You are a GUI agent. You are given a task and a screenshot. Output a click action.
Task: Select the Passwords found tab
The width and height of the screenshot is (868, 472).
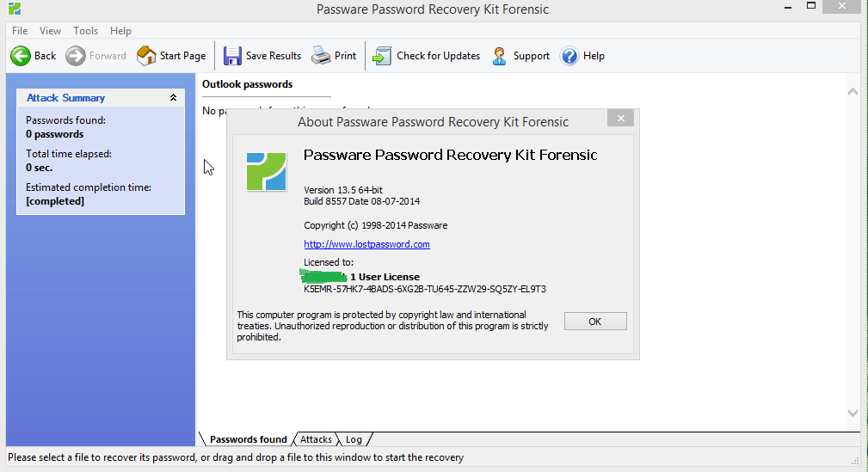click(x=248, y=439)
